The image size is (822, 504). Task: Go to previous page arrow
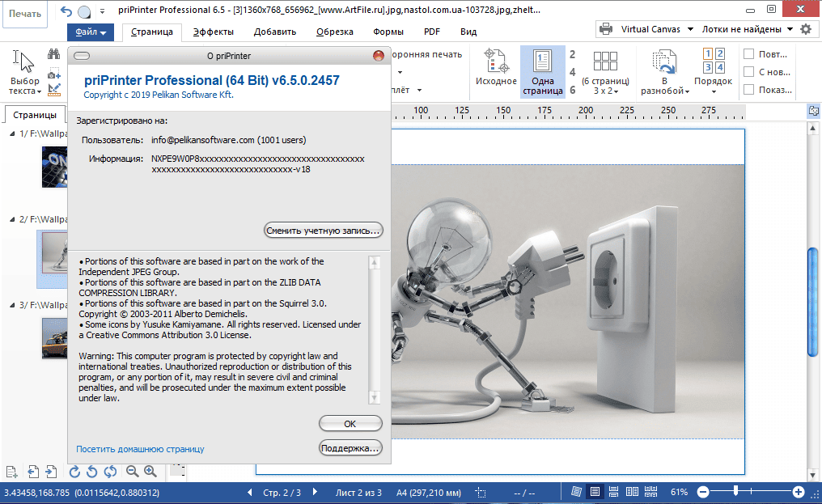(249, 492)
